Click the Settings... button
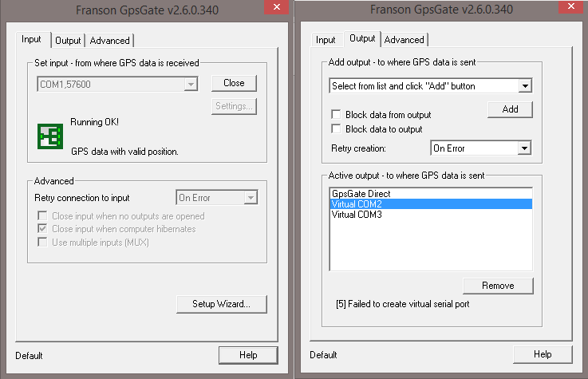 [x=234, y=106]
